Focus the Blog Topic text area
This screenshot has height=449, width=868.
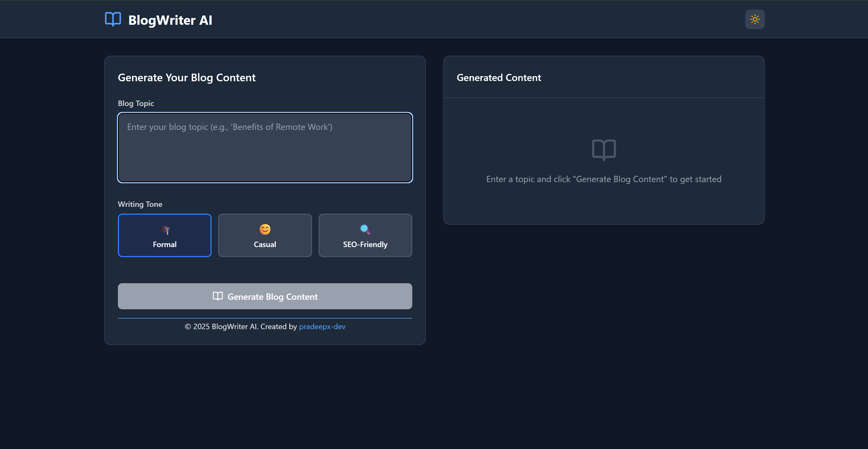(x=265, y=148)
